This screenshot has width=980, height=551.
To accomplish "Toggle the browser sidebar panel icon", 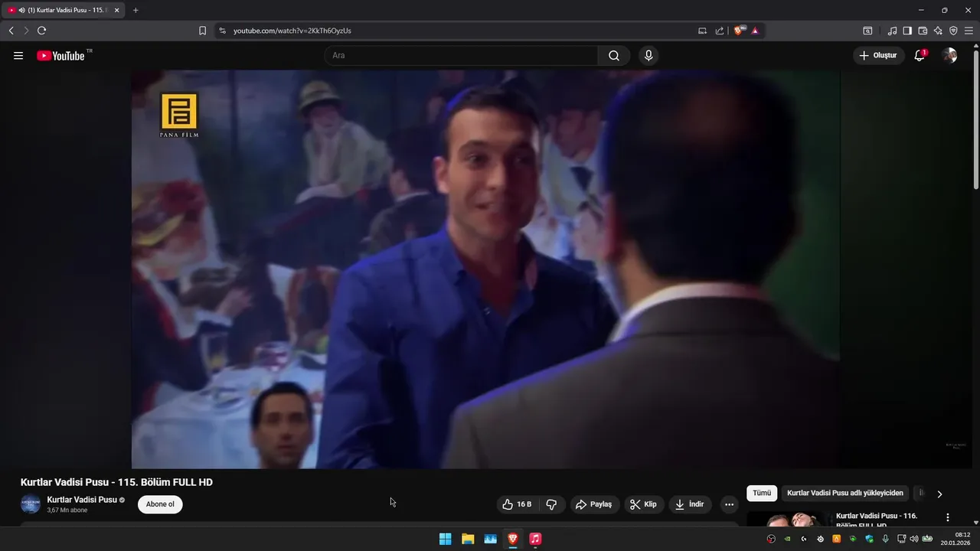I will tap(907, 31).
